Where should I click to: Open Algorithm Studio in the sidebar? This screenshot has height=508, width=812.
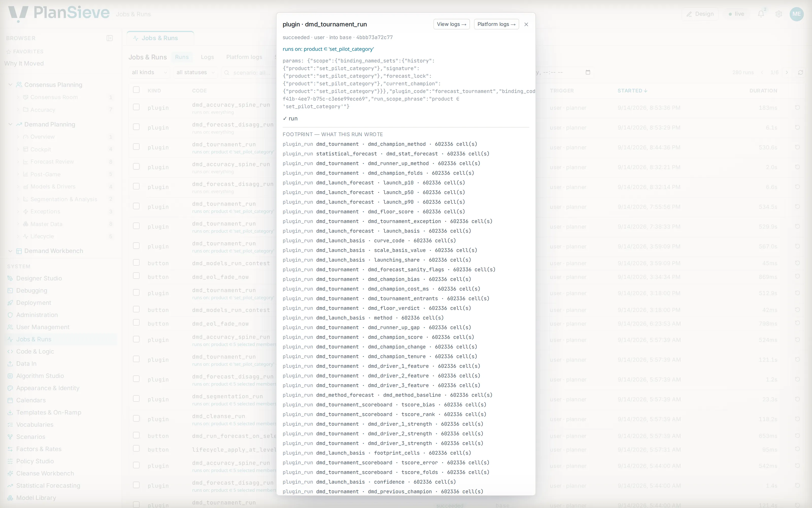point(40,376)
